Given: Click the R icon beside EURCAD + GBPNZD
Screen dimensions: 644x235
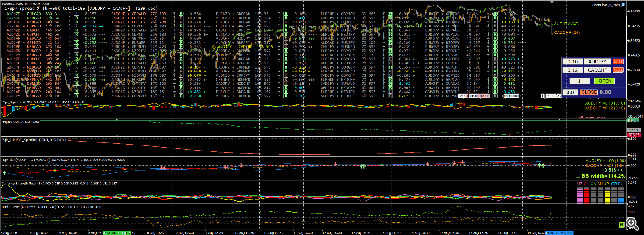Looking at the screenshot, I should [76, 27].
